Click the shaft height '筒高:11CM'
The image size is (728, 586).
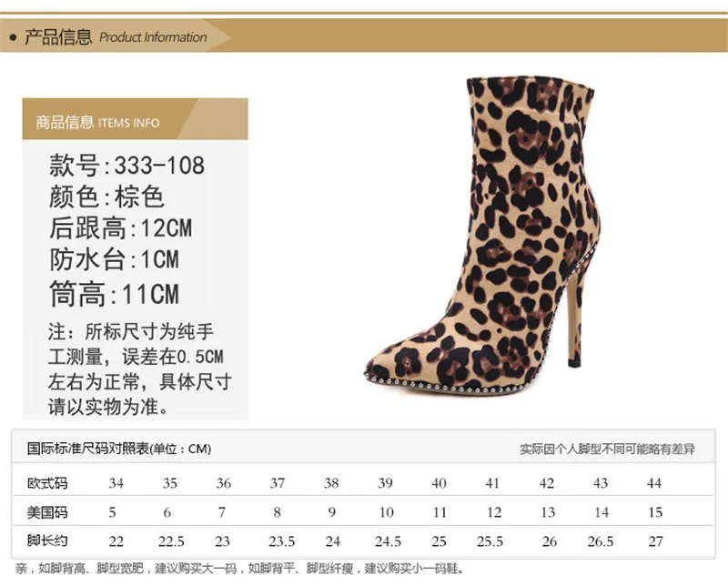pos(115,294)
